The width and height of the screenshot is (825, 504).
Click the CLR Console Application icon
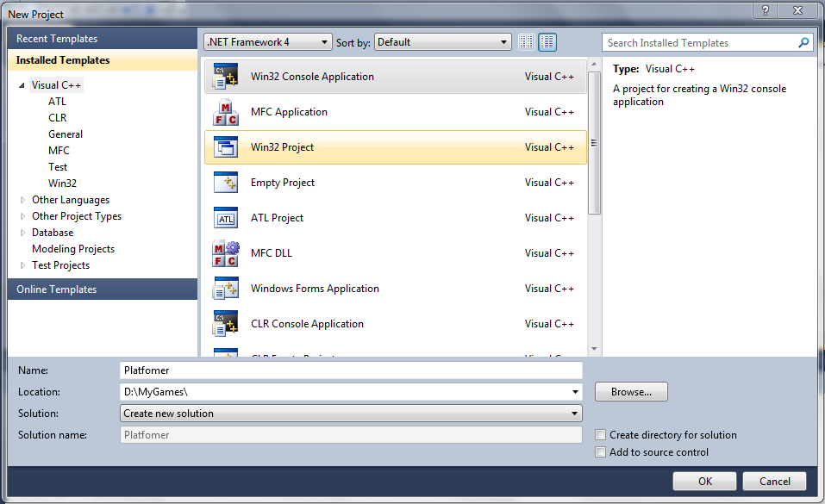click(x=225, y=324)
